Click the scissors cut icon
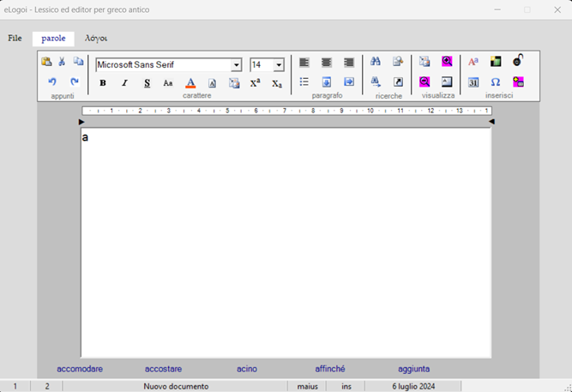 click(62, 62)
